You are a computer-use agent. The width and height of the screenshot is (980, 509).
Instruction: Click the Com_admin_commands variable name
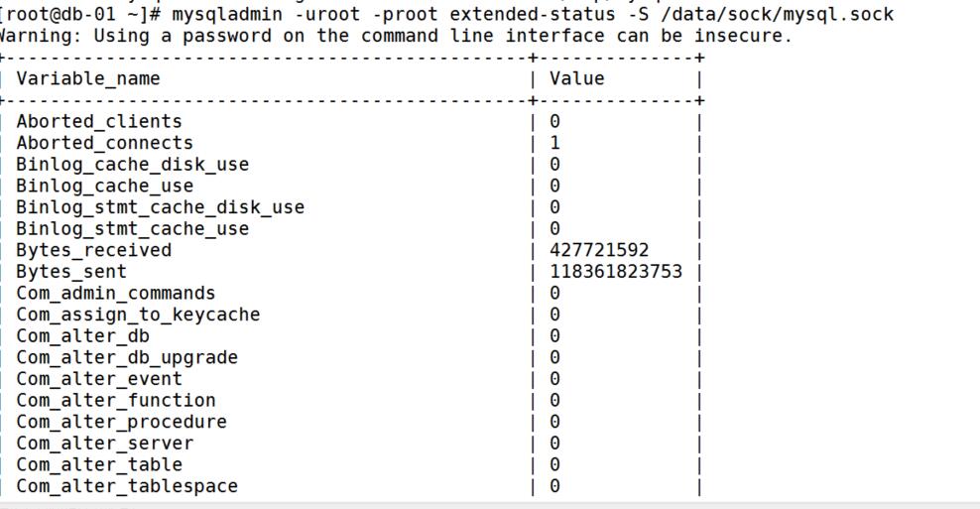[x=115, y=293]
